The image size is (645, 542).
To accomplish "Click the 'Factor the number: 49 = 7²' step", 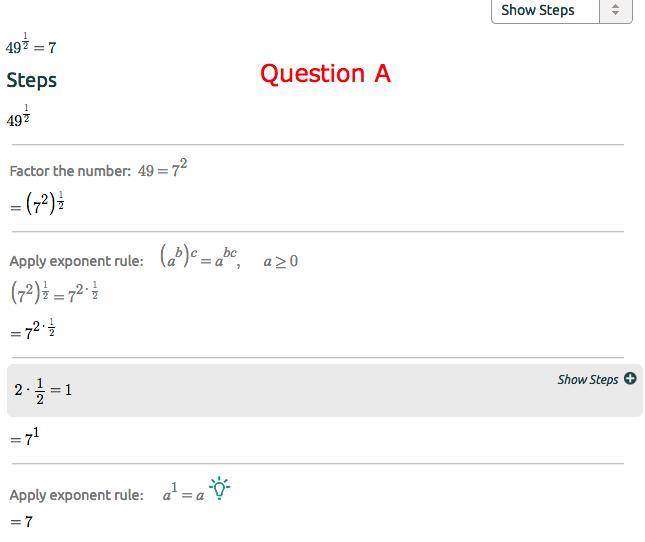I will tap(98, 170).
